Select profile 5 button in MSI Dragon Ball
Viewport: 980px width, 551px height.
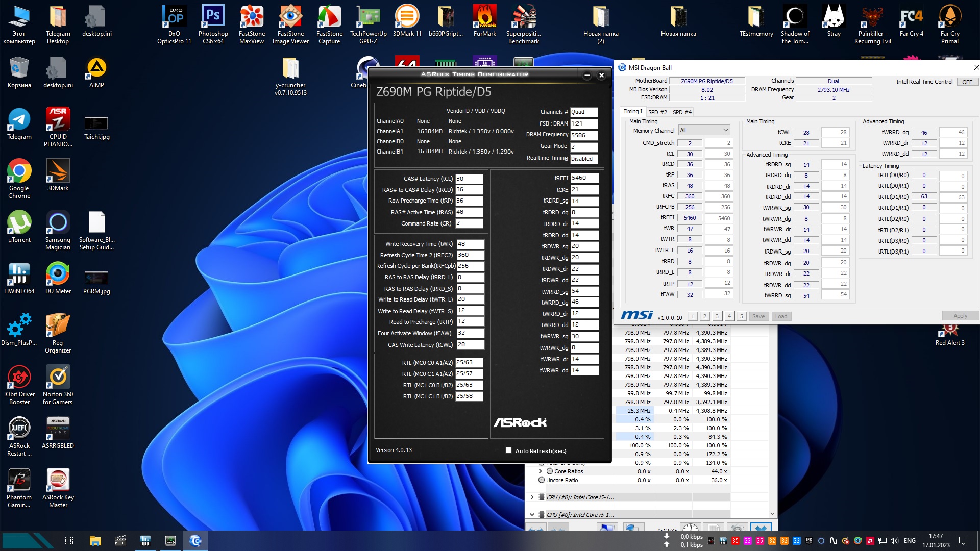(x=742, y=316)
